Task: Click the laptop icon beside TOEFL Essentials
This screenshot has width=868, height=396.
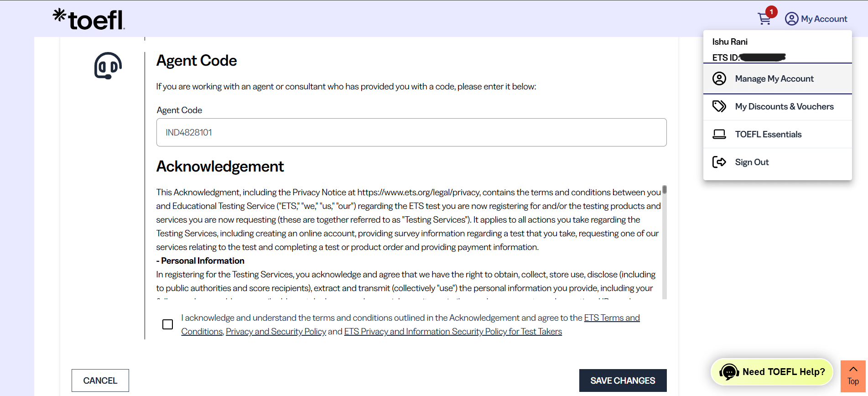Action: point(719,134)
